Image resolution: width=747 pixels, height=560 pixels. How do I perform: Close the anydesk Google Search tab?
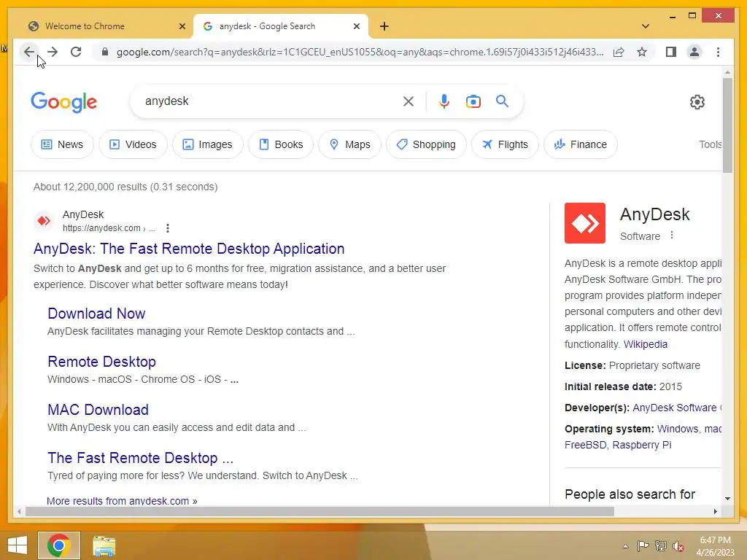point(356,26)
